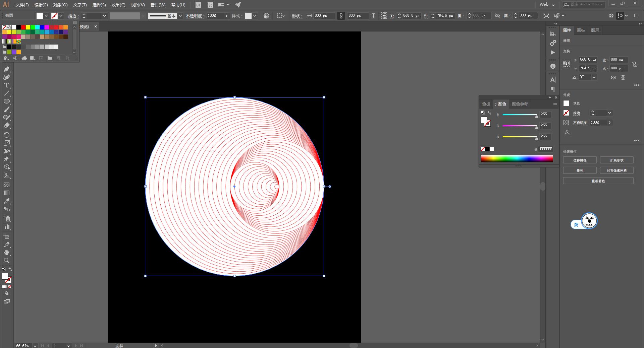Expand the stroke weight dropdown in Appearance

609,113
